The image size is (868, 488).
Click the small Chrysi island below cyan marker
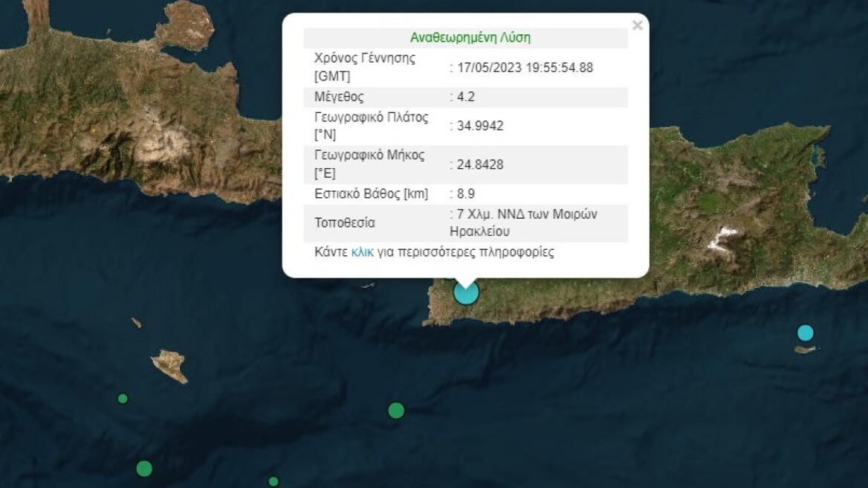tap(805, 350)
